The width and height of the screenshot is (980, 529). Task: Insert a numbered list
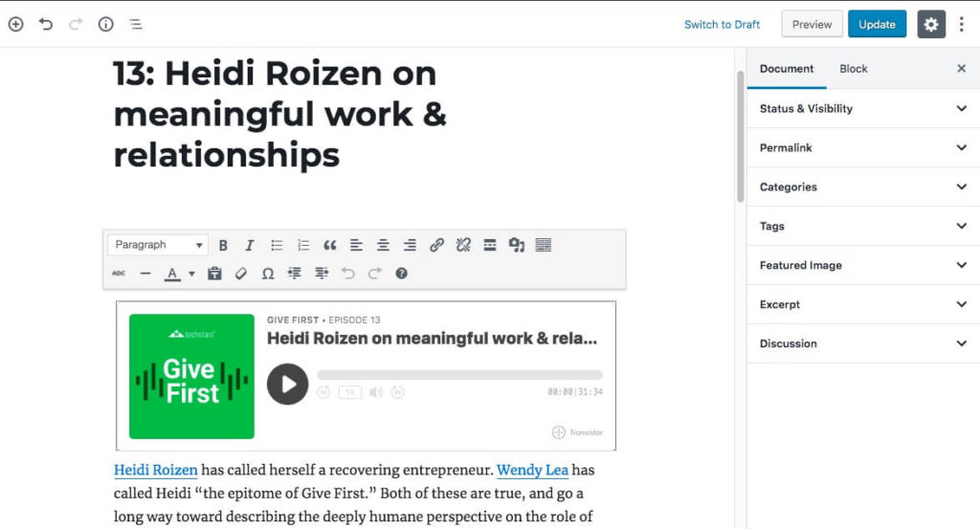(x=303, y=245)
